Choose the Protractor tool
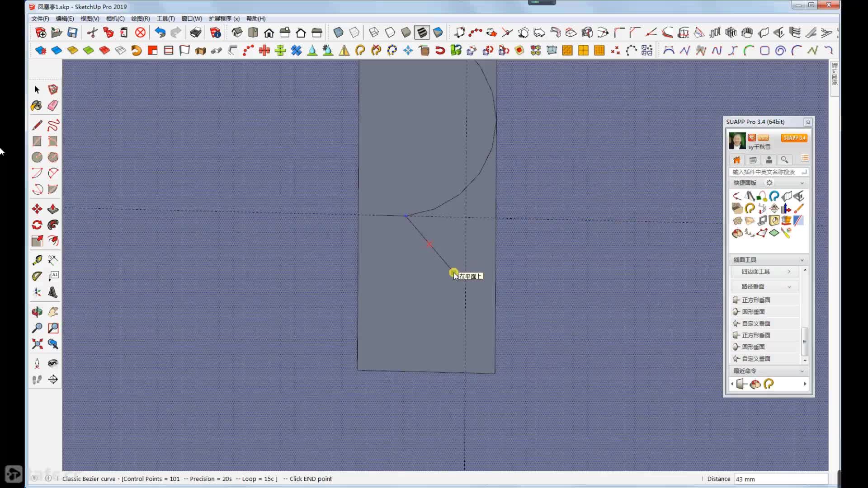Image resolution: width=868 pixels, height=488 pixels. (37, 276)
